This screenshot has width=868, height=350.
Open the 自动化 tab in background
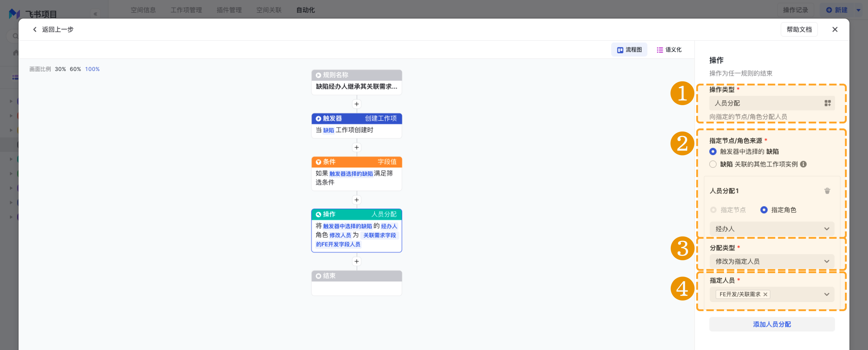pos(305,10)
